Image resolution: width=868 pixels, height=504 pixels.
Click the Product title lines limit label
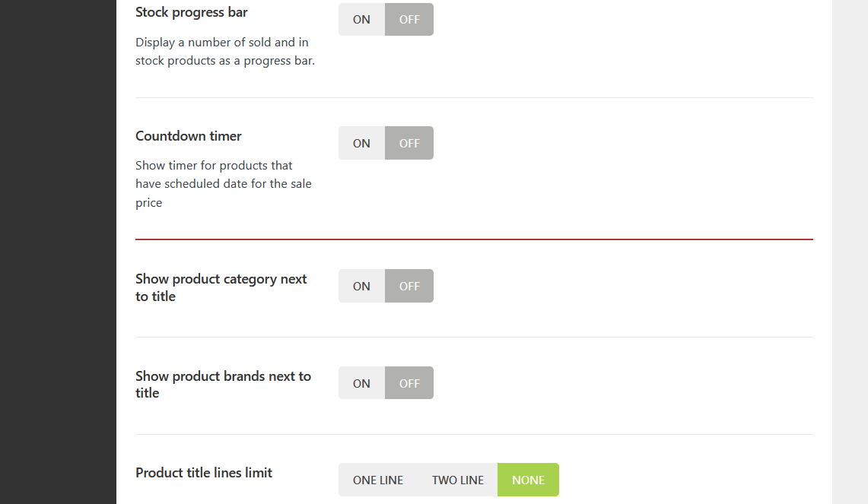tap(204, 473)
